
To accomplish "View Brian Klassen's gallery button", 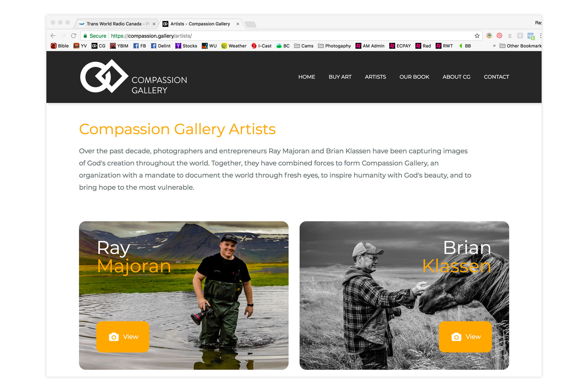I will [465, 337].
